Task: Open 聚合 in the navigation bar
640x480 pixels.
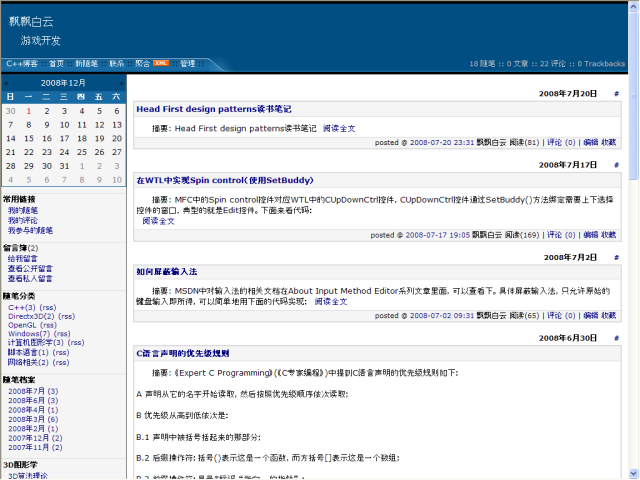Action: (x=142, y=64)
